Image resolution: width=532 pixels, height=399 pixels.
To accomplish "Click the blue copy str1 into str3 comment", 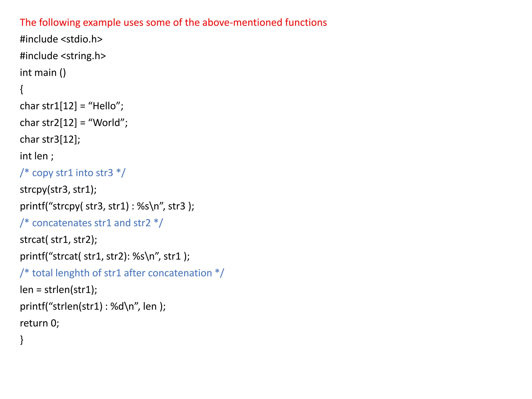I will pyautogui.click(x=73, y=173).
